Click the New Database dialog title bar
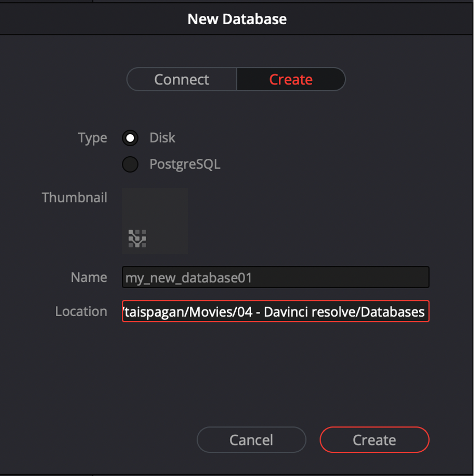 coord(237,19)
